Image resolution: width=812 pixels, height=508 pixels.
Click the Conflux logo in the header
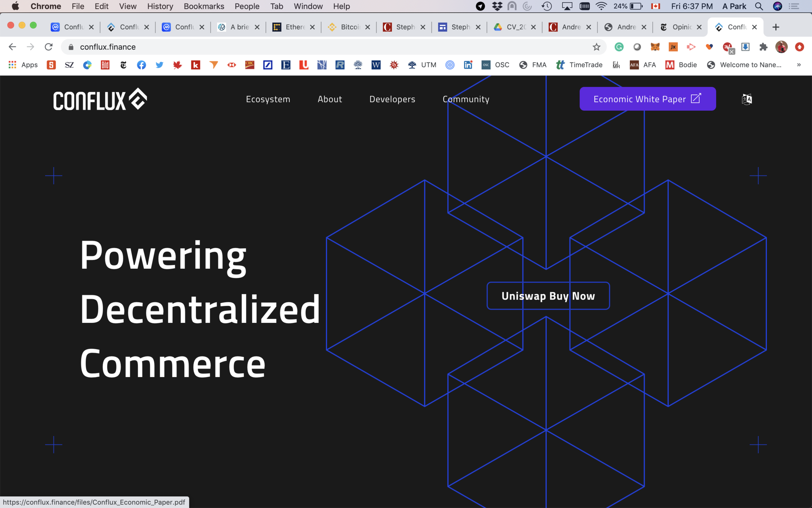point(100,99)
